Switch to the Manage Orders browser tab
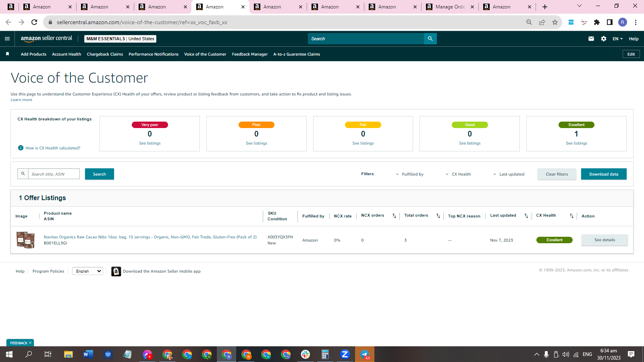644x362 pixels. pyautogui.click(x=450, y=7)
